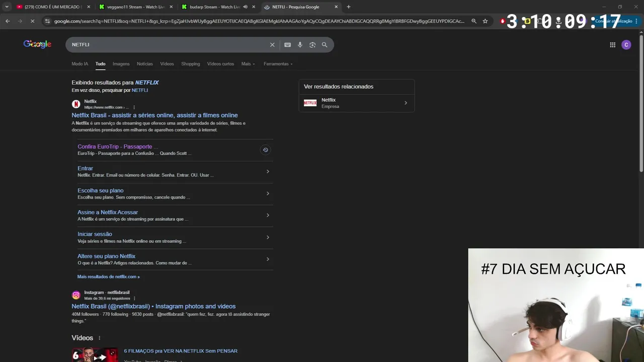Screen dimensions: 644x362
Task: Open the on-screen keyboard input tool
Action: pos(287,45)
